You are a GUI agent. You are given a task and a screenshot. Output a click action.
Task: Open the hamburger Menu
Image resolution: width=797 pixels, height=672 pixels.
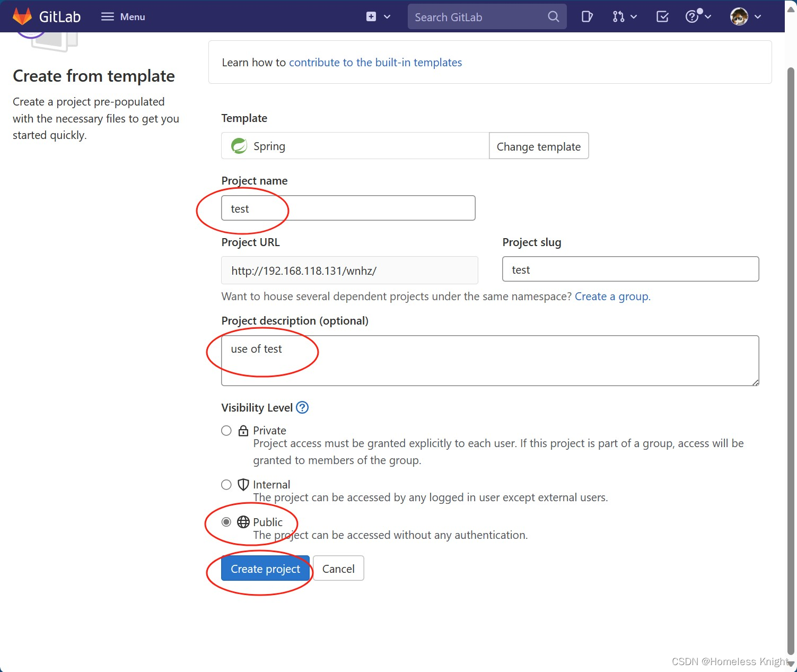pos(123,16)
